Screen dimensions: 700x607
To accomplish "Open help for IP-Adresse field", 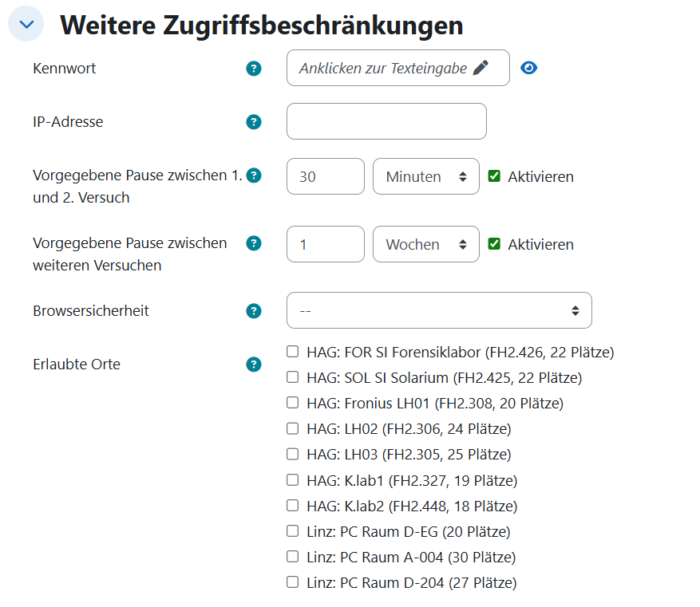I will [x=254, y=122].
